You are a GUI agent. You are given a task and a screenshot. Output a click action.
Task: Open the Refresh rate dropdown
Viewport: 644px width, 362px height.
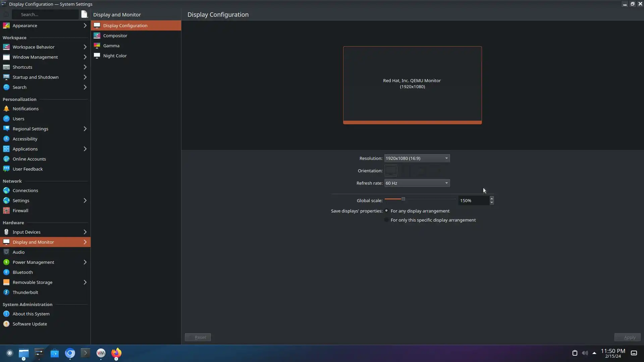click(417, 183)
